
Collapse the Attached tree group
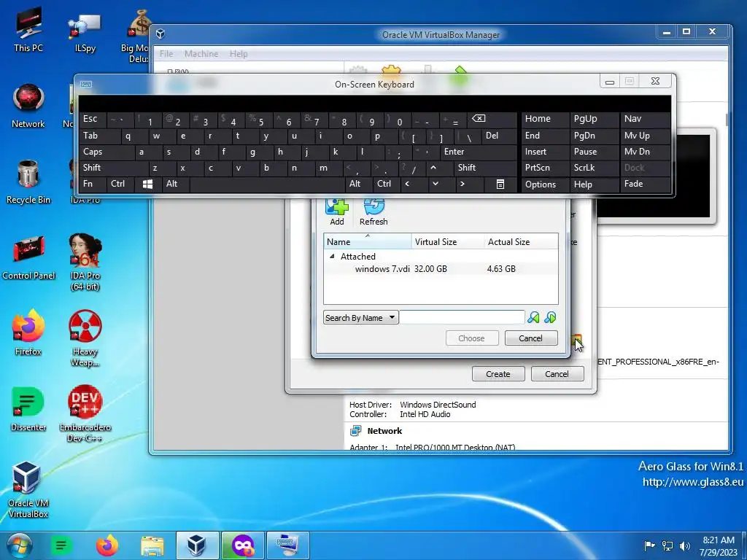[x=332, y=256]
